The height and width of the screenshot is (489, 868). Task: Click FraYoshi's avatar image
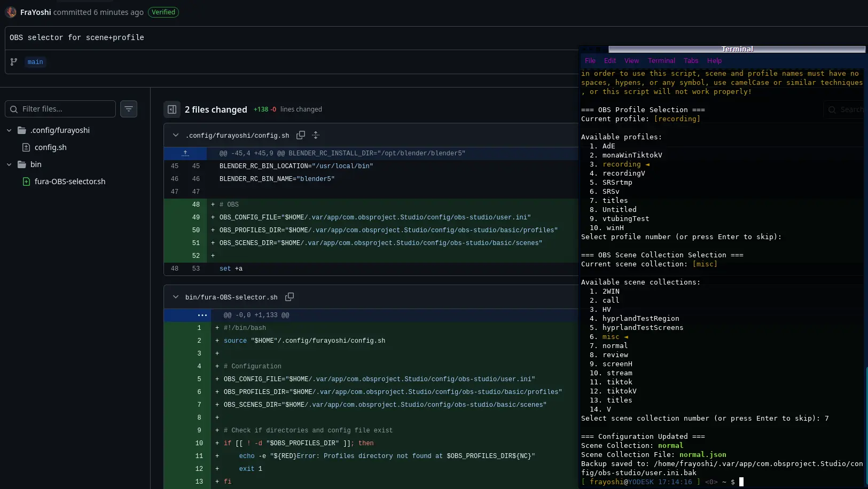coord(11,12)
